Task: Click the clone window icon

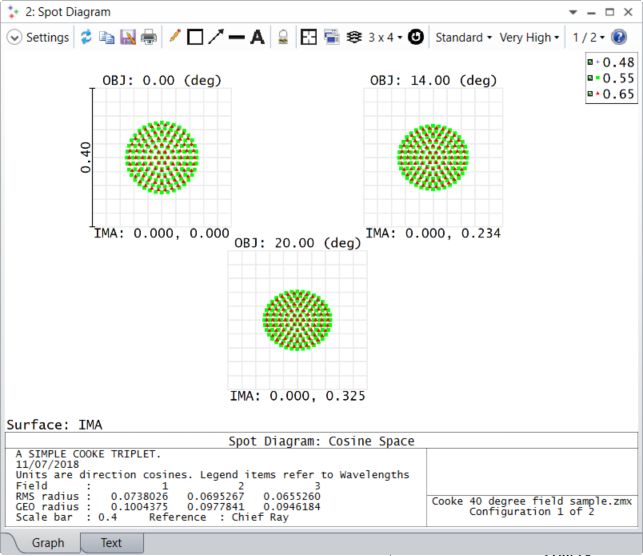Action: [331, 37]
